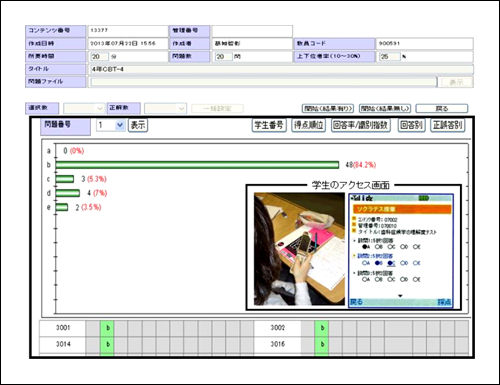Click the empty 管理番号 field
Image resolution: width=500 pixels, height=385 pixels.
(252, 31)
